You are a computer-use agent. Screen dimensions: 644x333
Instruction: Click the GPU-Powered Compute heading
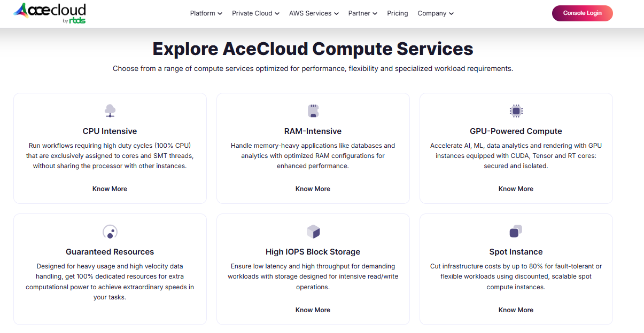click(516, 131)
